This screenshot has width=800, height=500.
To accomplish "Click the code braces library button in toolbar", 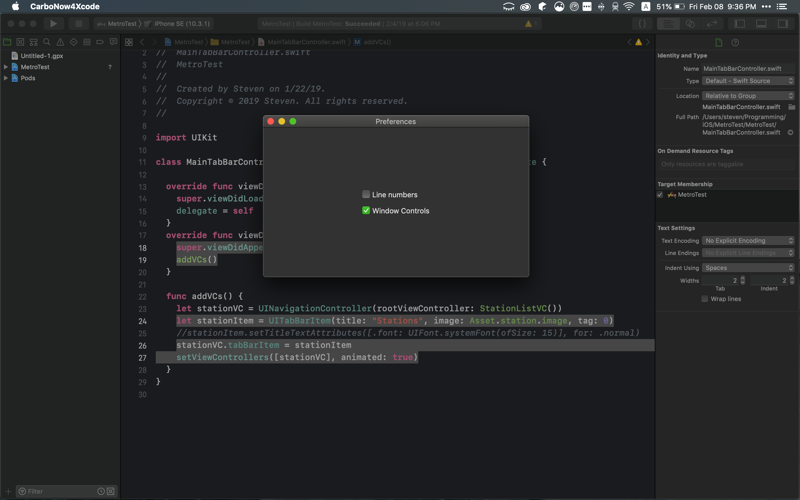I will pyautogui.click(x=642, y=23).
